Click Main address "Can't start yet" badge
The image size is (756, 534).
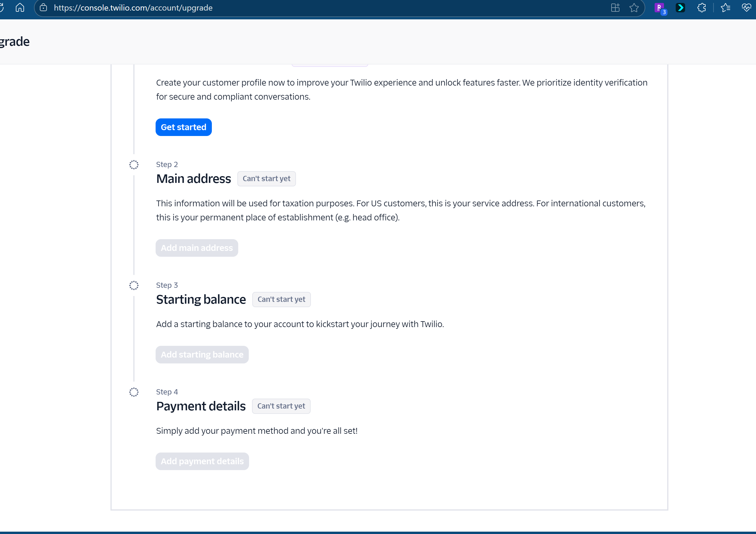coord(266,178)
